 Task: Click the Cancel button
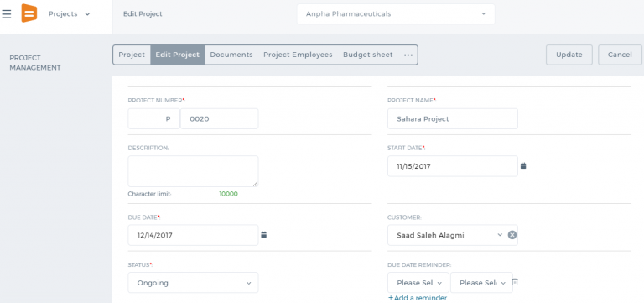(620, 55)
